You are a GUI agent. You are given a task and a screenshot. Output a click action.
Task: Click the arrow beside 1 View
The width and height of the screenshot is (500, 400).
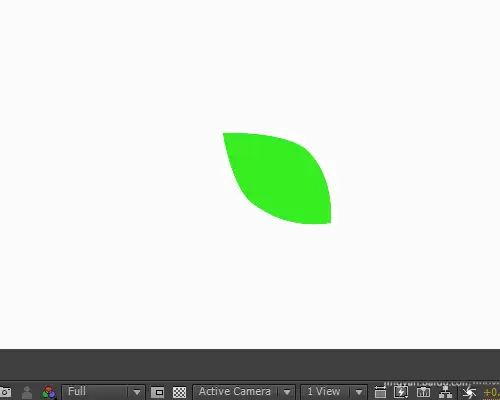coord(359,392)
